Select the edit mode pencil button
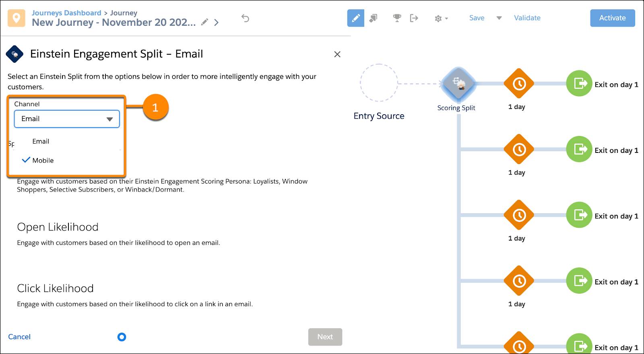 coord(356,18)
